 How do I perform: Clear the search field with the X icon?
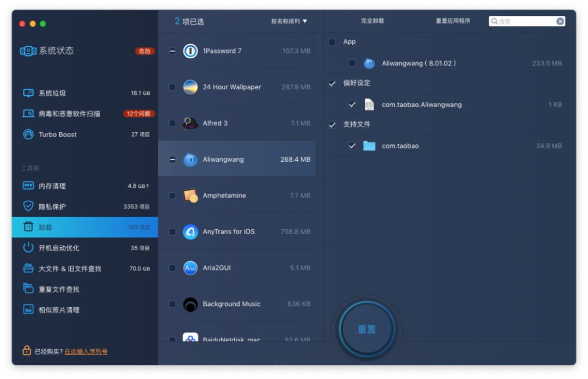click(x=560, y=21)
